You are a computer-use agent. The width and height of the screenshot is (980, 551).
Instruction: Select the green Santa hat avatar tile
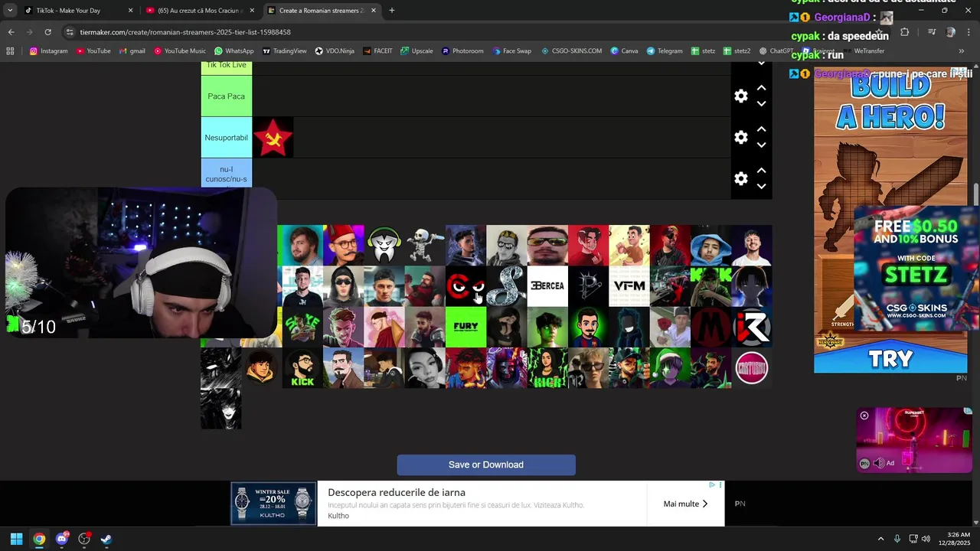click(670, 368)
